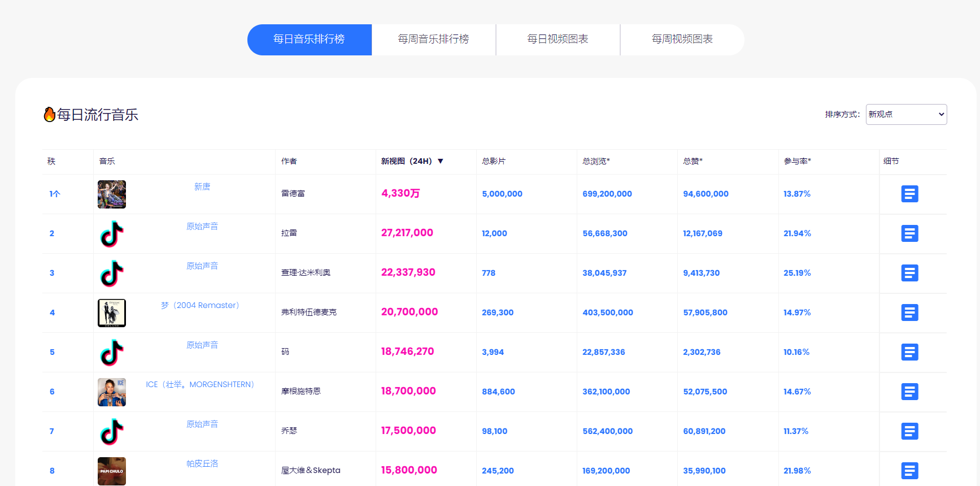This screenshot has width=980, height=486.
Task: Click new views value 4,330万
Action: click(x=400, y=193)
